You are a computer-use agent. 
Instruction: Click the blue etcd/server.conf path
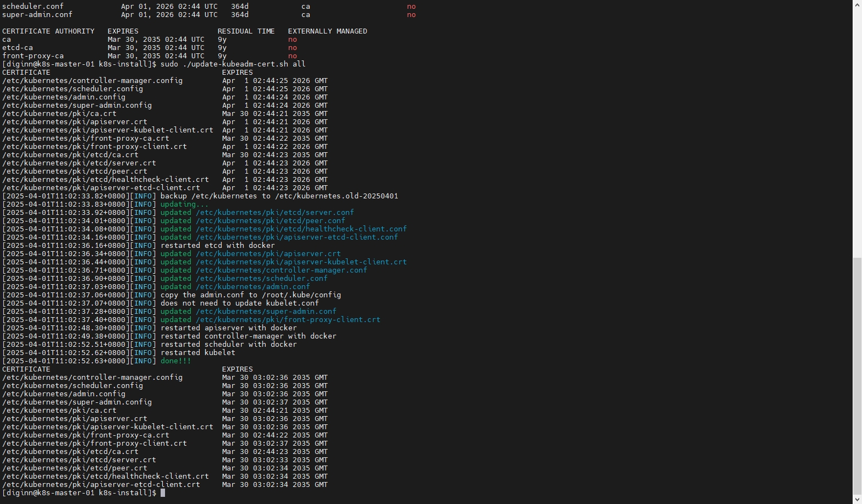(x=274, y=213)
